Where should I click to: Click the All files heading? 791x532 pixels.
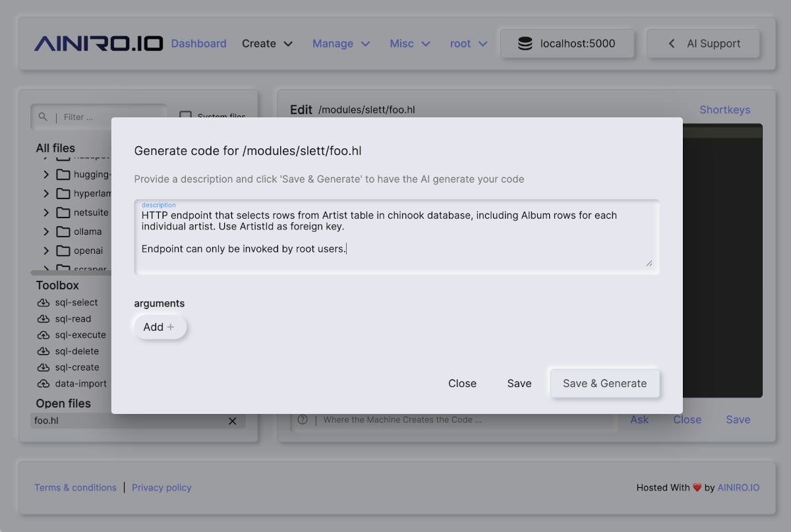(55, 148)
